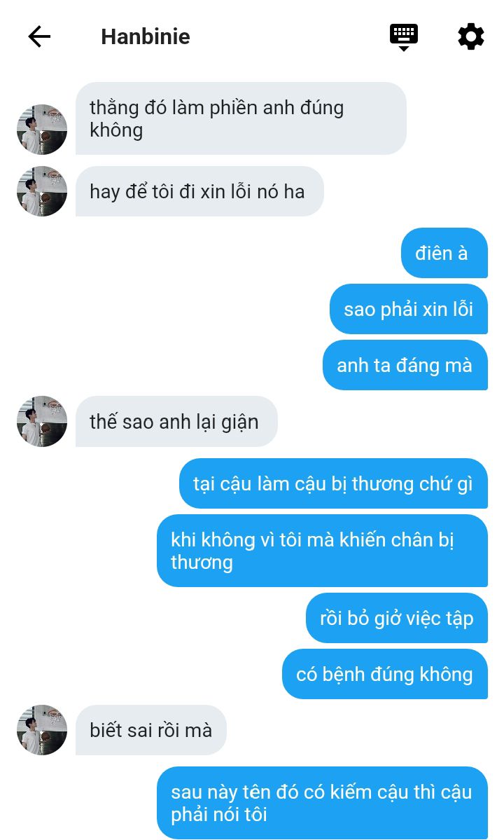Open settings via the gear icon
This screenshot has width=504, height=840.
click(471, 37)
